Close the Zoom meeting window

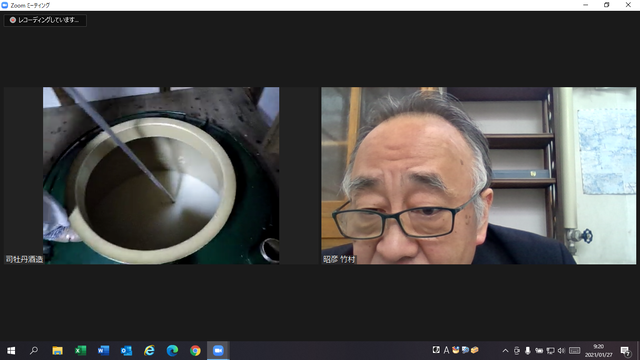point(628,5)
